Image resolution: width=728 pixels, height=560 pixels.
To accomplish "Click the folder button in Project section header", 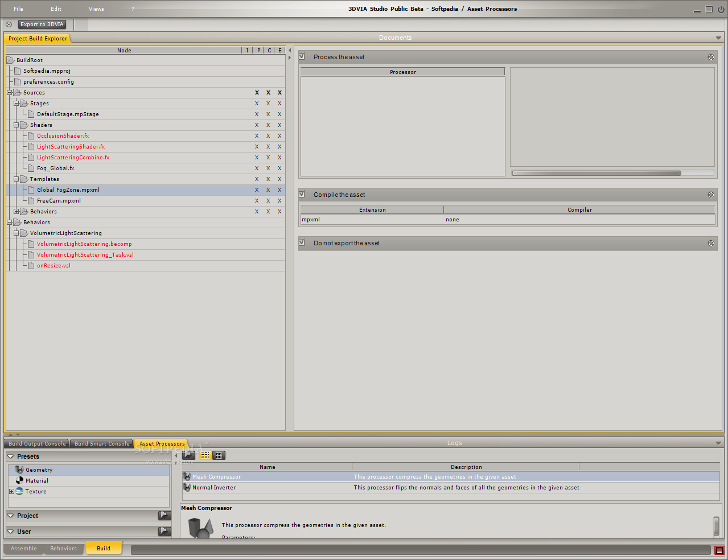I will tap(164, 515).
